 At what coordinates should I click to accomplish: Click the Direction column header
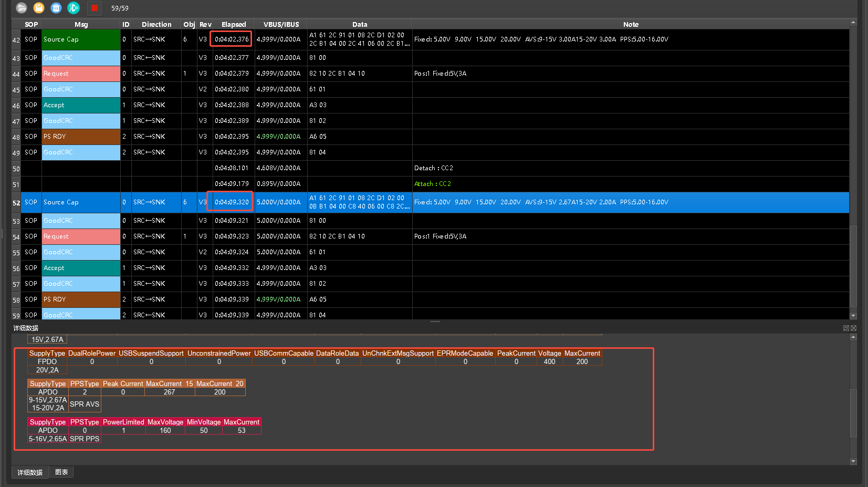[x=156, y=24]
